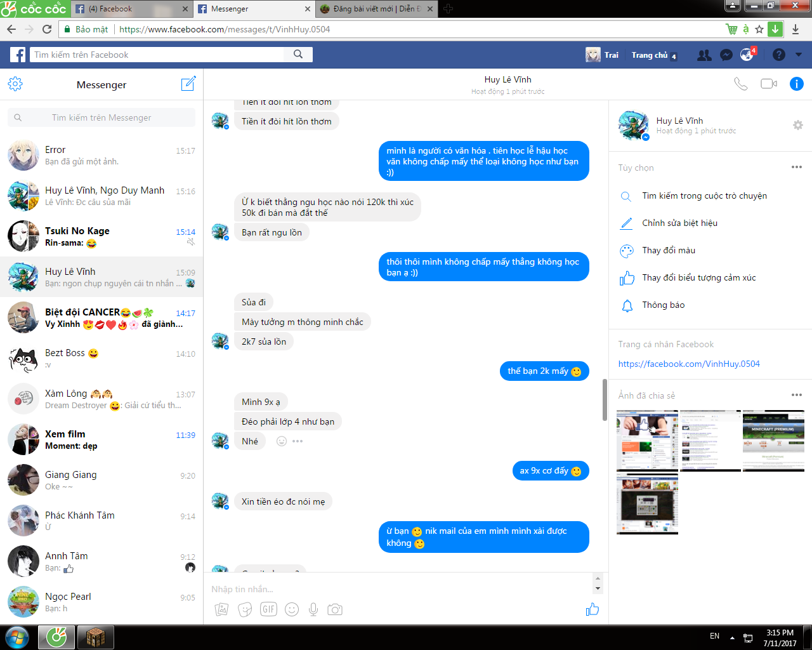This screenshot has width=812, height=650.
Task: Expand the Facebook account dropdown arrow
Action: coord(799,55)
